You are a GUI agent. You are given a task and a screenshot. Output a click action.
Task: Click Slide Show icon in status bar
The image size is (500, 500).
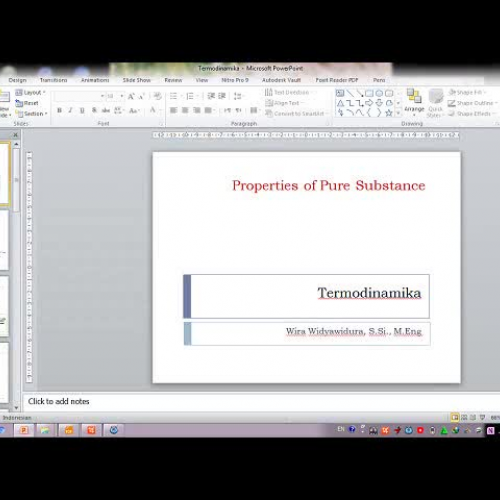[x=482, y=417]
